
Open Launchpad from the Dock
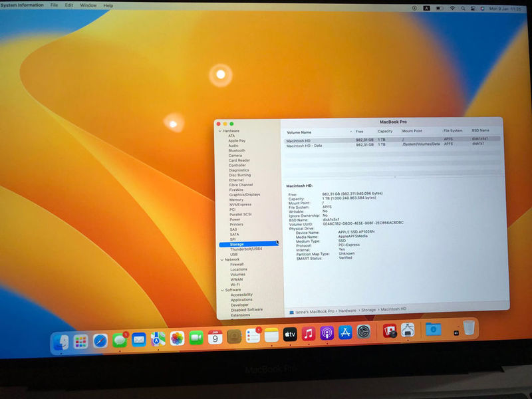click(x=80, y=342)
